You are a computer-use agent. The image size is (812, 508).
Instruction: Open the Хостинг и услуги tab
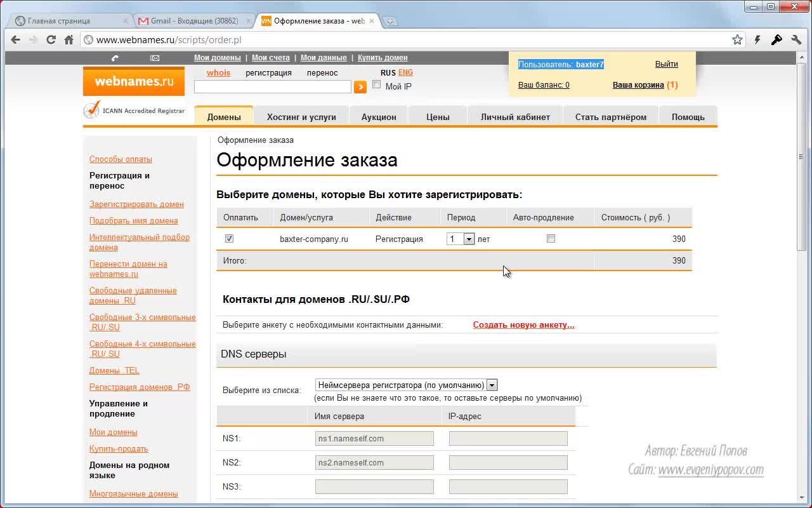pyautogui.click(x=301, y=117)
